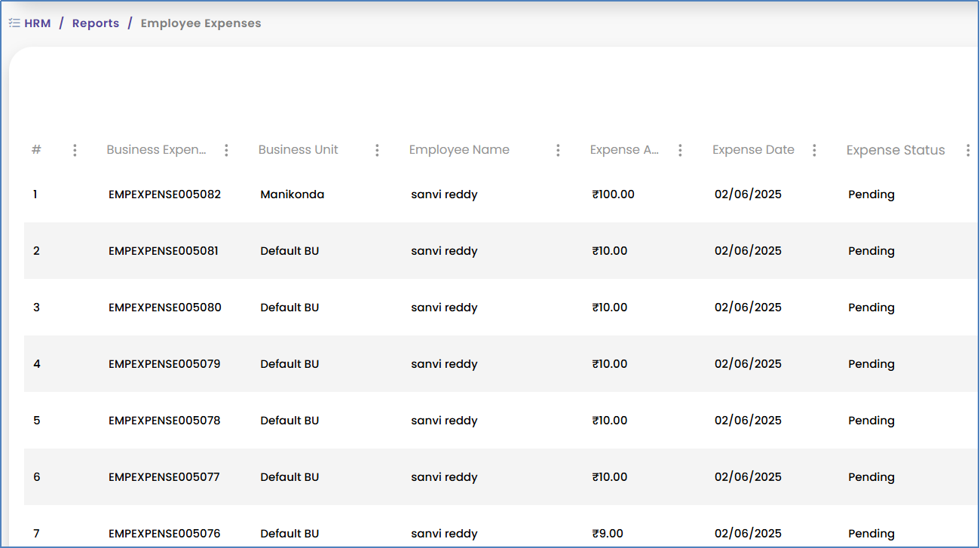Select expense ID EMPEXPENSE005081
The height and width of the screenshot is (548, 980).
pos(164,251)
